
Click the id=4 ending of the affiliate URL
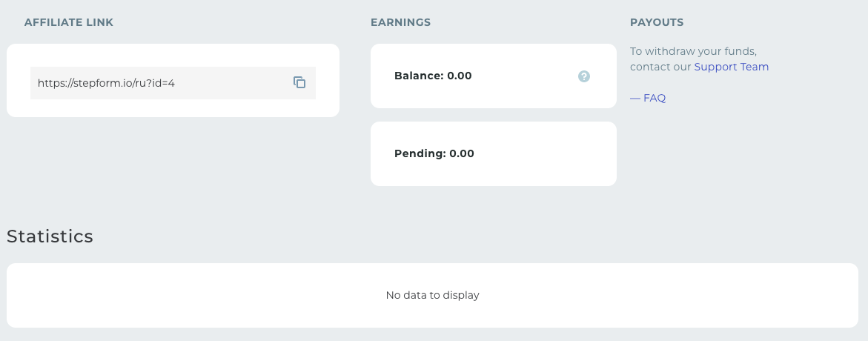[162, 83]
